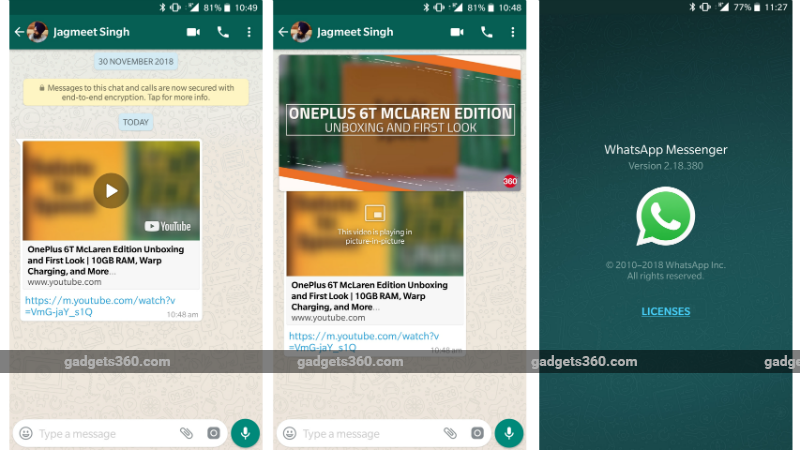Image resolution: width=800 pixels, height=450 pixels.
Task: Start a video call from the first chat header
Action: 193,32
